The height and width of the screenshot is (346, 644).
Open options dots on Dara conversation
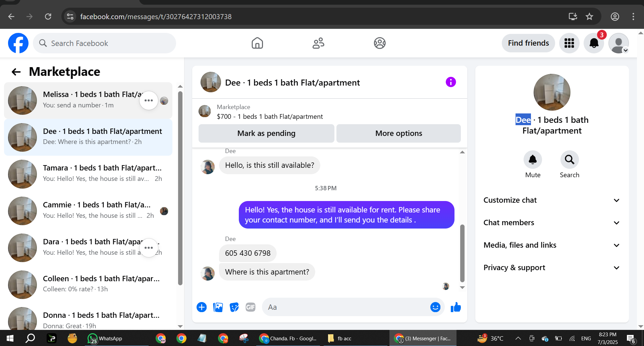click(149, 248)
